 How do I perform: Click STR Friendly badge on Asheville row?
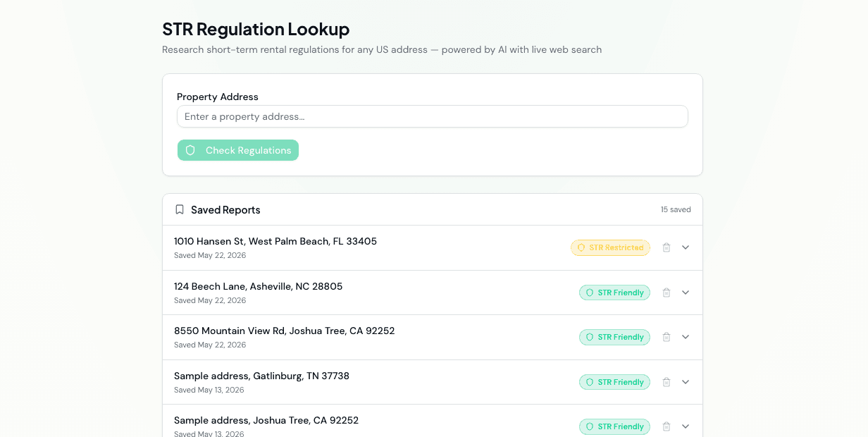614,293
